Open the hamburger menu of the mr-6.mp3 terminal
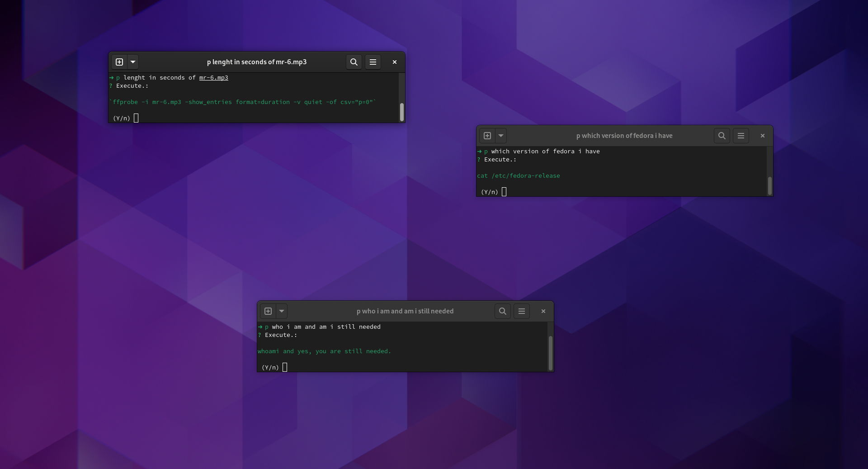The width and height of the screenshot is (868, 469). 373,62
